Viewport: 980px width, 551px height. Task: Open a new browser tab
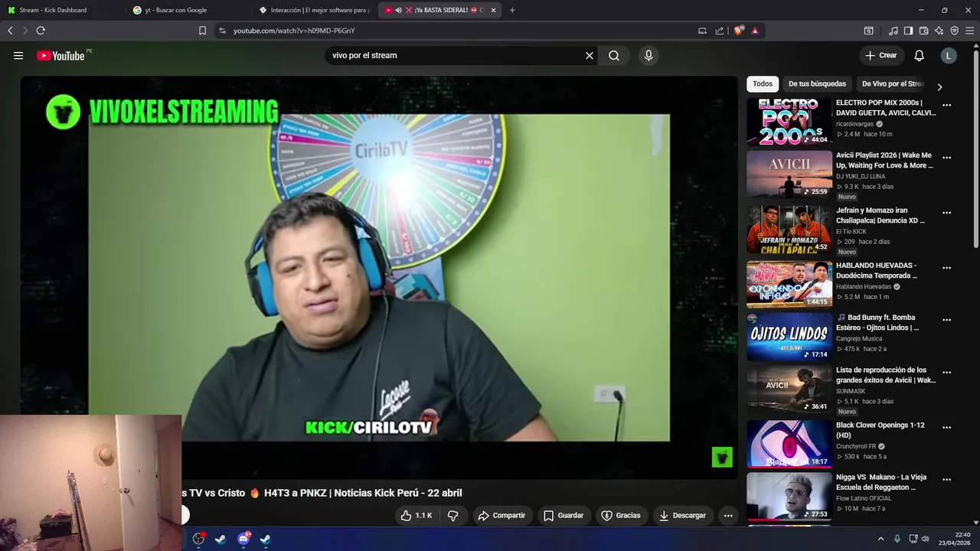[512, 10]
